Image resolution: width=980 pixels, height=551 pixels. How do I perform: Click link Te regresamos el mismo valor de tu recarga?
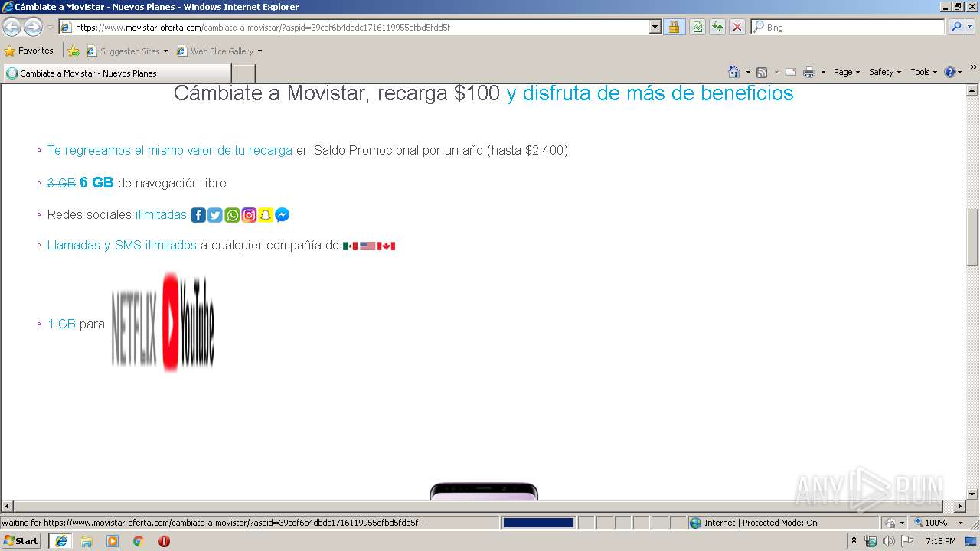170,151
